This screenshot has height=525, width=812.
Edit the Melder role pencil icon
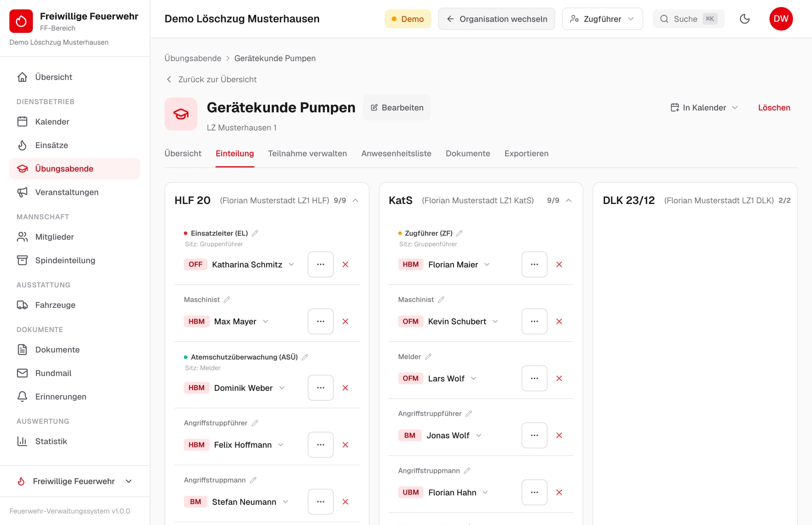pos(428,357)
